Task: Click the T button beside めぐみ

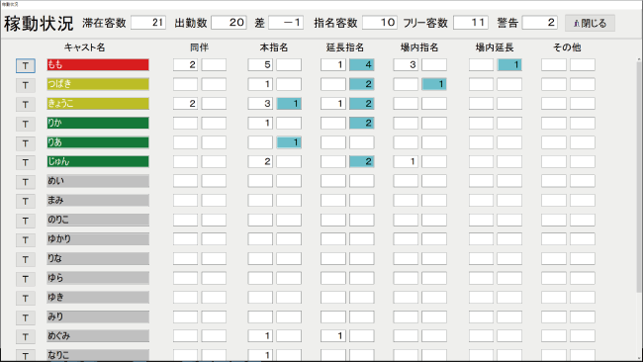Action: point(26,337)
